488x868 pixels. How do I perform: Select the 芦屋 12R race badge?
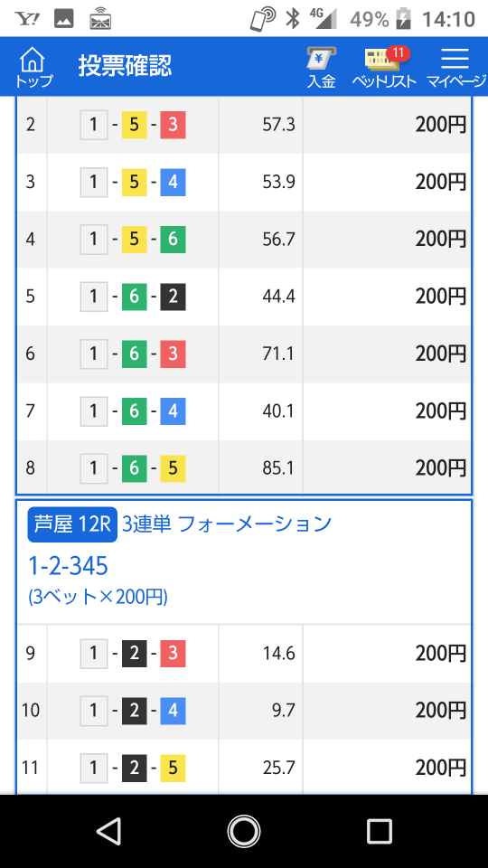pos(72,524)
